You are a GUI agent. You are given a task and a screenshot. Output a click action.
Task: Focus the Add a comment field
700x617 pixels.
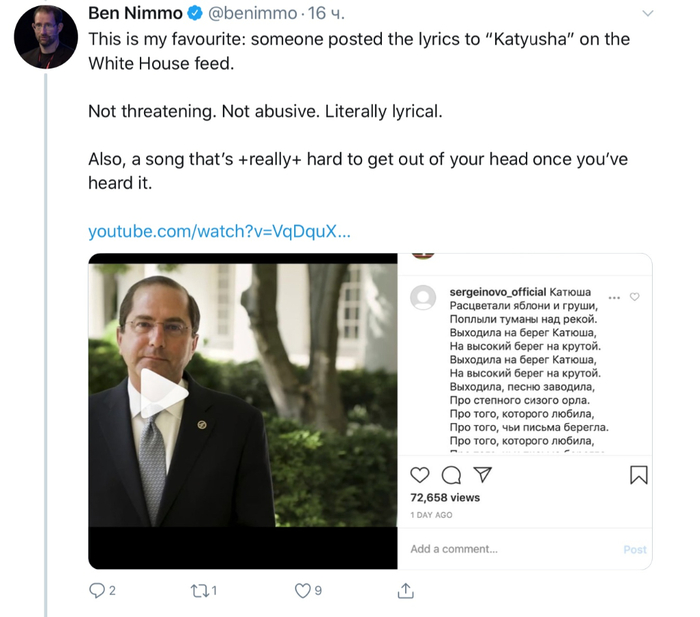coord(509,549)
